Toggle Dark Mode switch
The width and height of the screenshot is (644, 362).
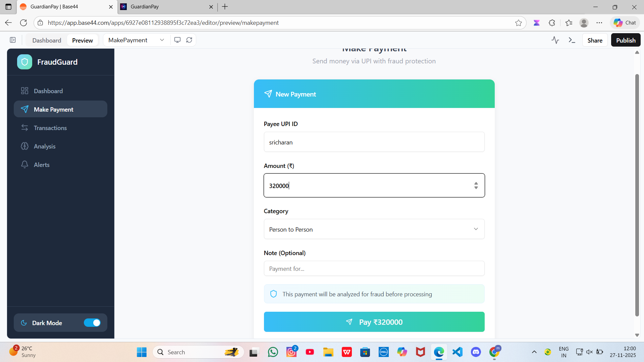92,322
